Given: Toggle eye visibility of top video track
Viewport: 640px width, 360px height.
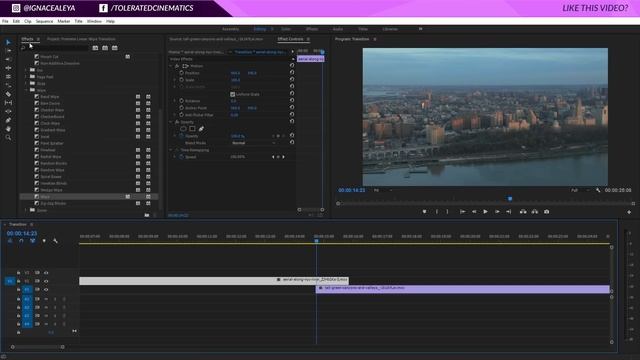Looking at the screenshot, I should pos(46,273).
